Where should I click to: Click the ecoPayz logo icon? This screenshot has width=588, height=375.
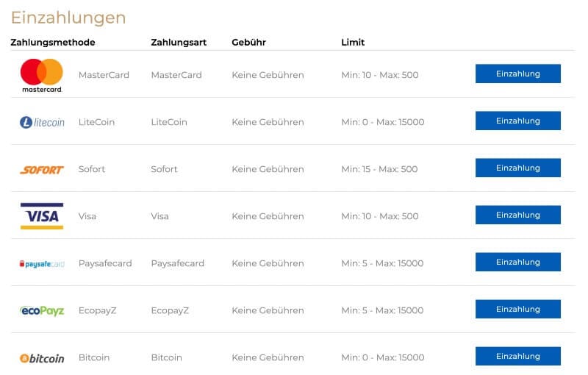42,310
